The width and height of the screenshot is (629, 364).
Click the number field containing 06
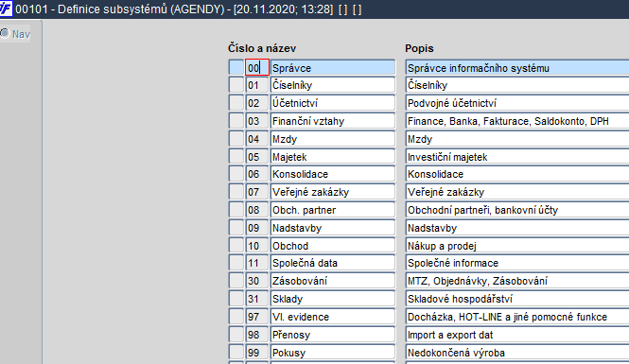point(257,174)
